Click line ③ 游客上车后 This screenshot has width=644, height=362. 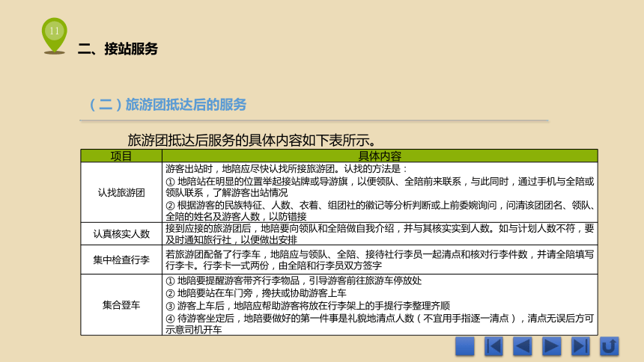tap(308, 306)
